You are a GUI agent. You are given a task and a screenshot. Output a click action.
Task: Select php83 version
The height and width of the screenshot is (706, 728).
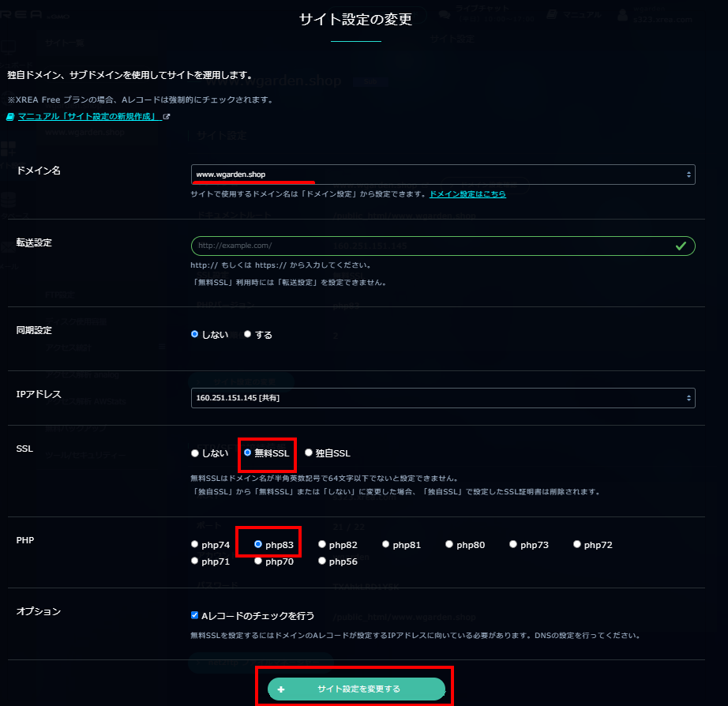(258, 544)
